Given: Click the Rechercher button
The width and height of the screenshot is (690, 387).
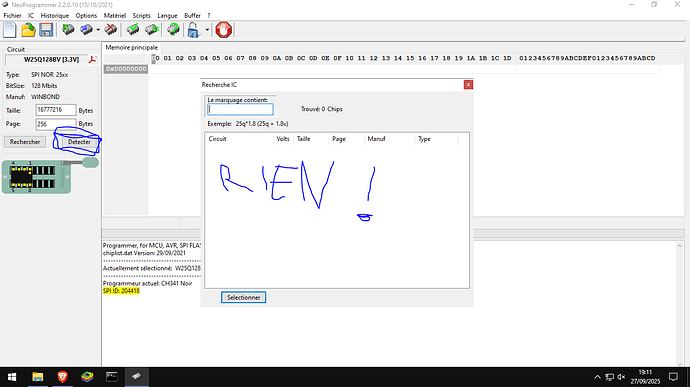Looking at the screenshot, I should coord(25,142).
